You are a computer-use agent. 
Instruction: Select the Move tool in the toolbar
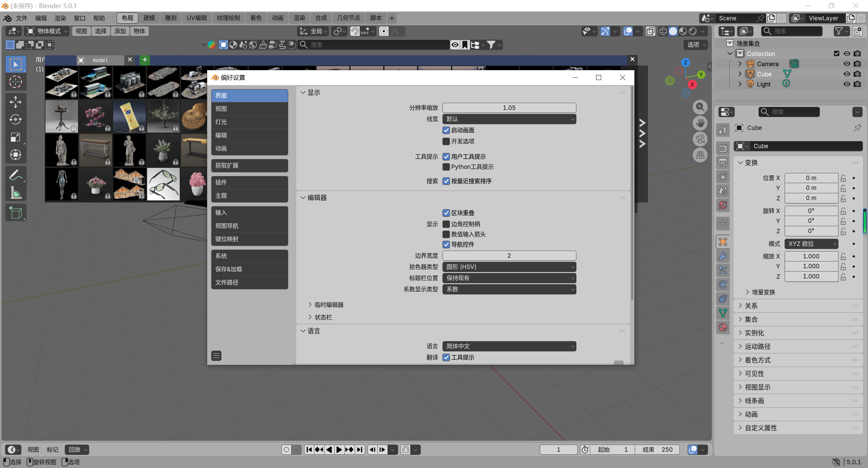coord(16,102)
